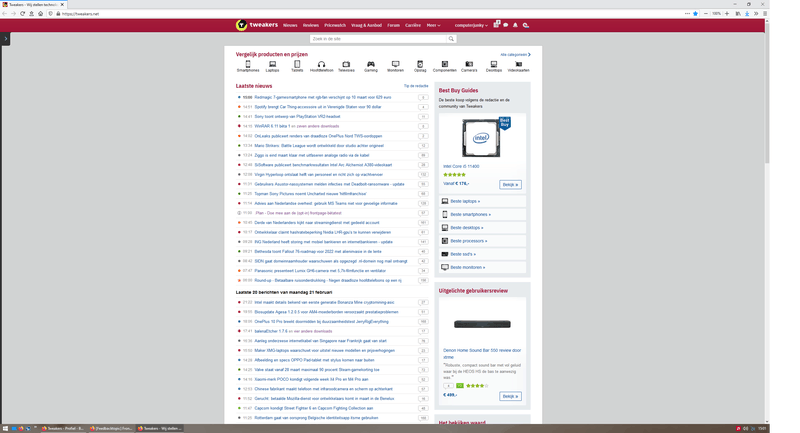Viewport: 800px width, 433px height.
Task: Open the notifications bell icon
Action: (515, 25)
